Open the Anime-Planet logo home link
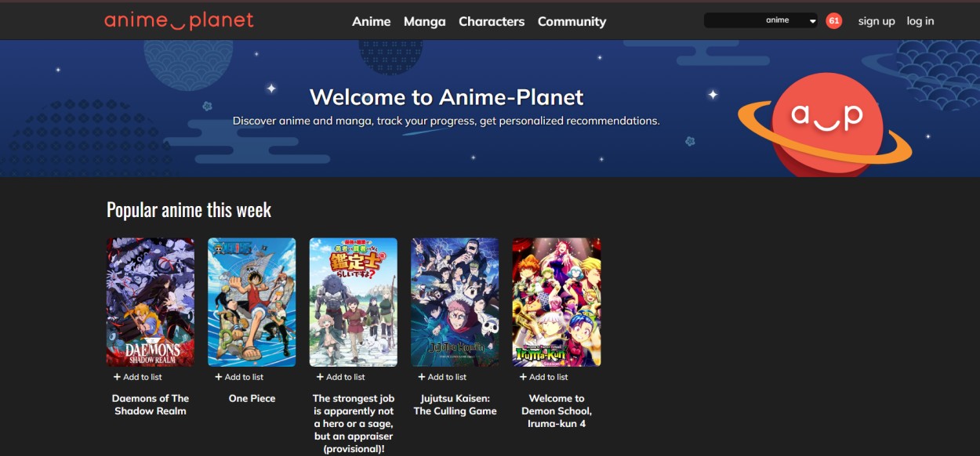 pyautogui.click(x=180, y=20)
